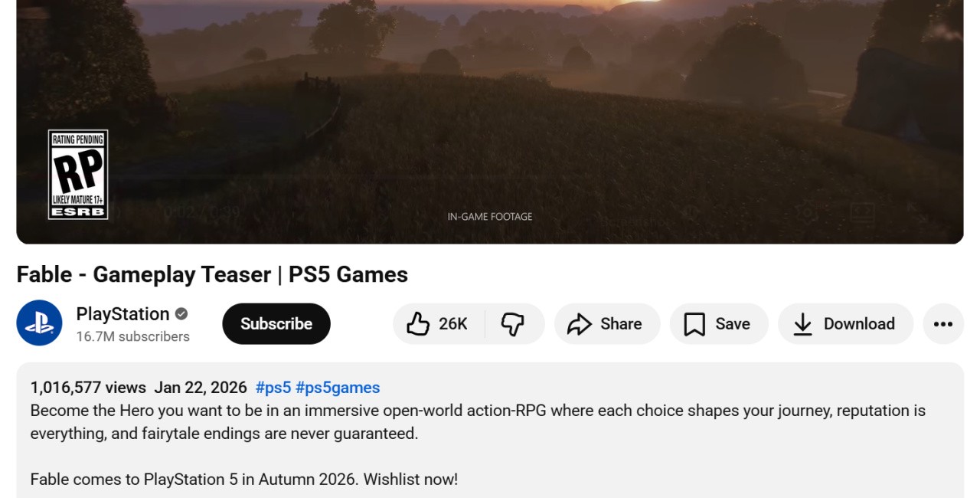Screen dimensions: 980x498
Task: Go to the PlayStation channel name link
Action: [x=122, y=314]
